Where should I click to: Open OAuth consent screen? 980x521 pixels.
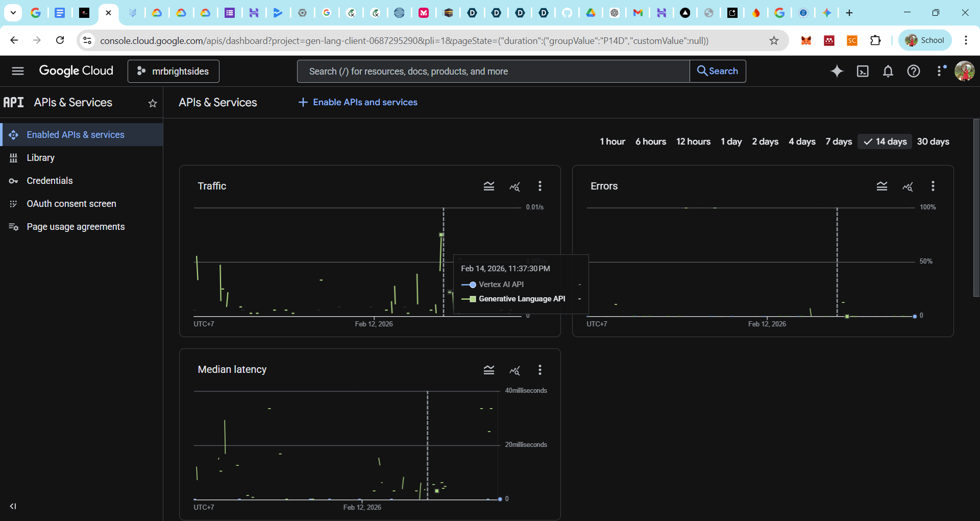point(82,204)
